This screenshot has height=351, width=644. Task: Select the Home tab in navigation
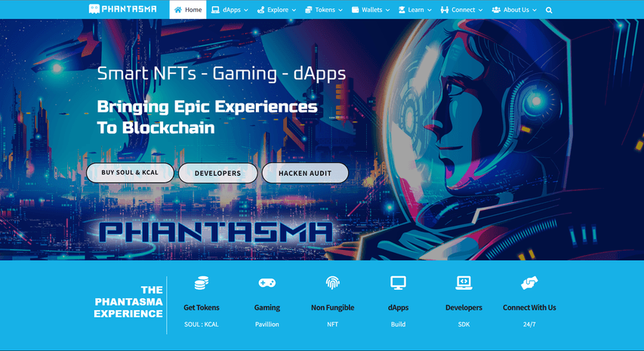(x=188, y=10)
